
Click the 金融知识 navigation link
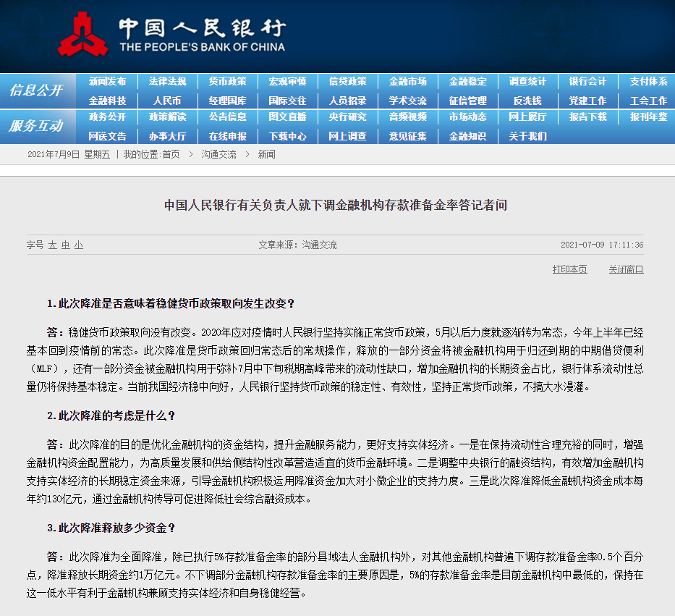click(468, 136)
